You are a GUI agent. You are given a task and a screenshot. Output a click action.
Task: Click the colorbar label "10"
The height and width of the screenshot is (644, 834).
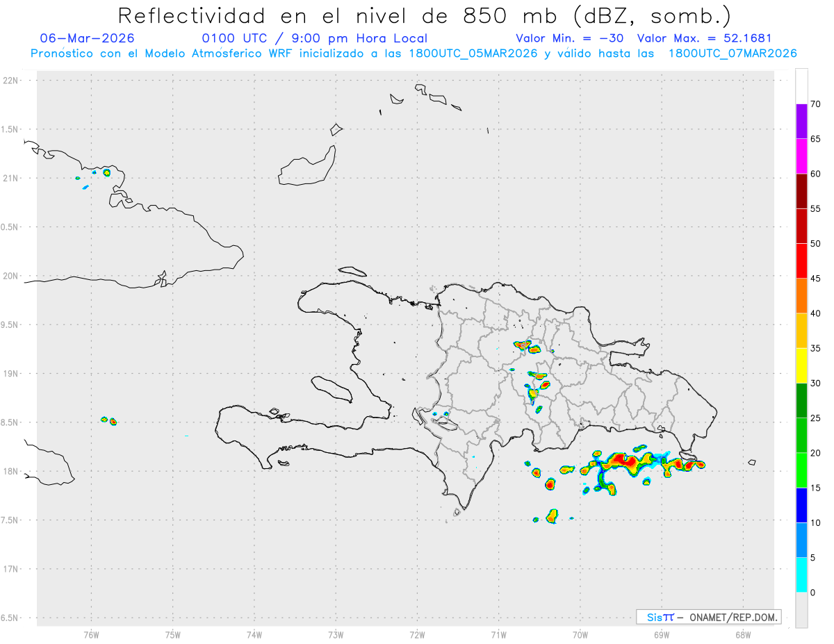click(816, 523)
